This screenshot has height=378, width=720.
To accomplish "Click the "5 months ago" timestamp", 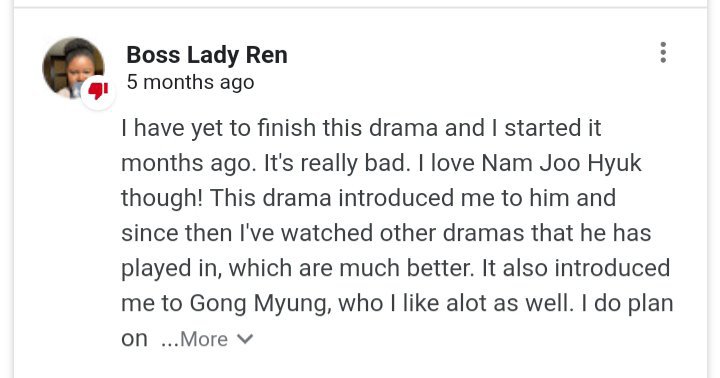I will click(190, 83).
